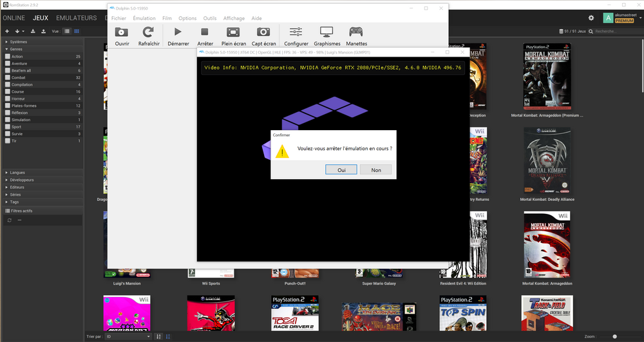This screenshot has height=342, width=644.
Task: Switch to grid view icon in RomStation
Action: click(77, 31)
